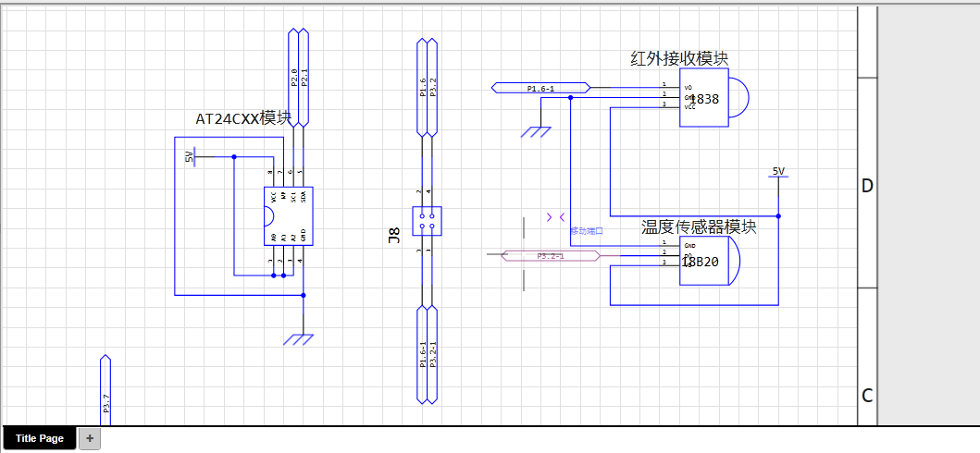The width and height of the screenshot is (980, 453).
Task: Select the P1.6-1 vertical port below J8
Action: (422, 354)
